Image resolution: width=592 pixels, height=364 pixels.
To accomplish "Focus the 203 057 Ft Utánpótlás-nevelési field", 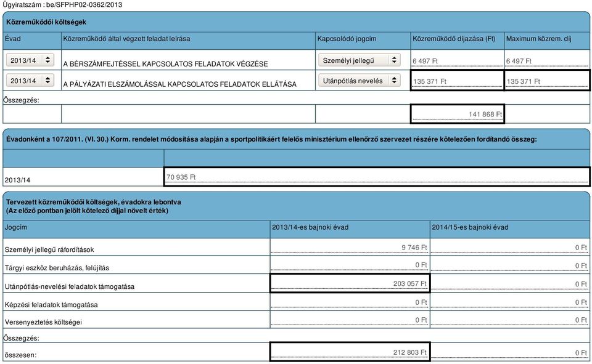I will coord(350,283).
